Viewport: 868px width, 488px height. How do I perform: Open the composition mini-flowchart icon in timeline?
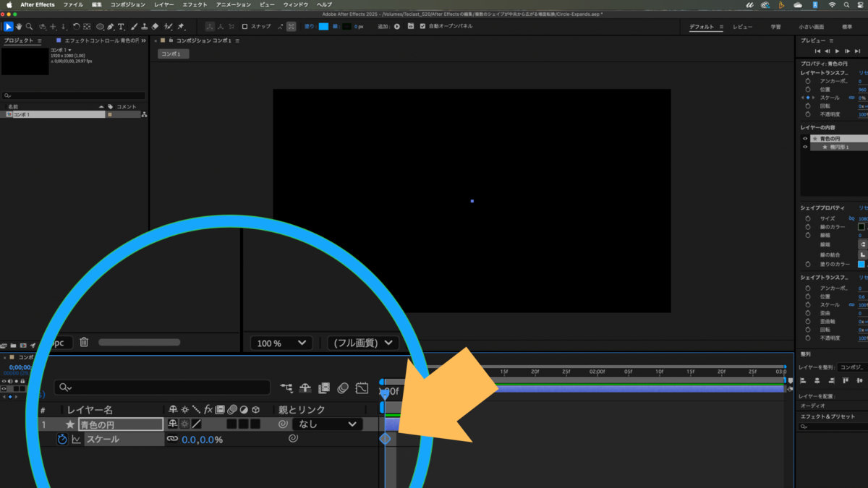point(286,388)
